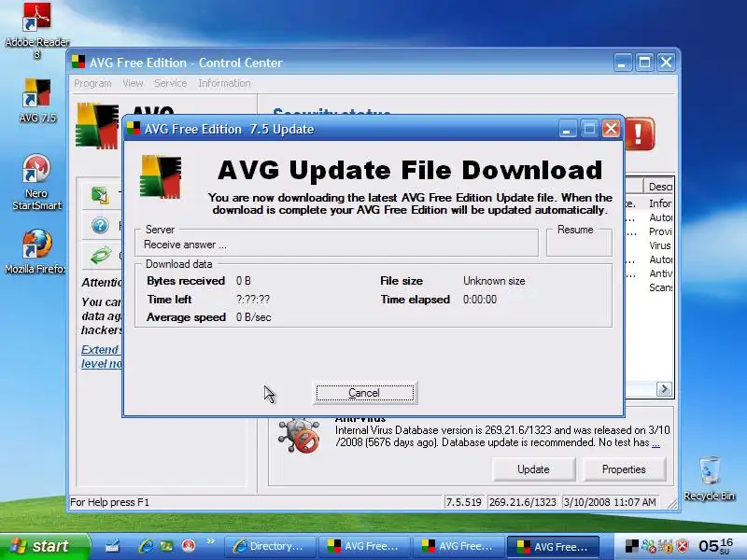Click the Anti-Virus bug component icon
The width and height of the screenshot is (747, 560).
click(299, 435)
